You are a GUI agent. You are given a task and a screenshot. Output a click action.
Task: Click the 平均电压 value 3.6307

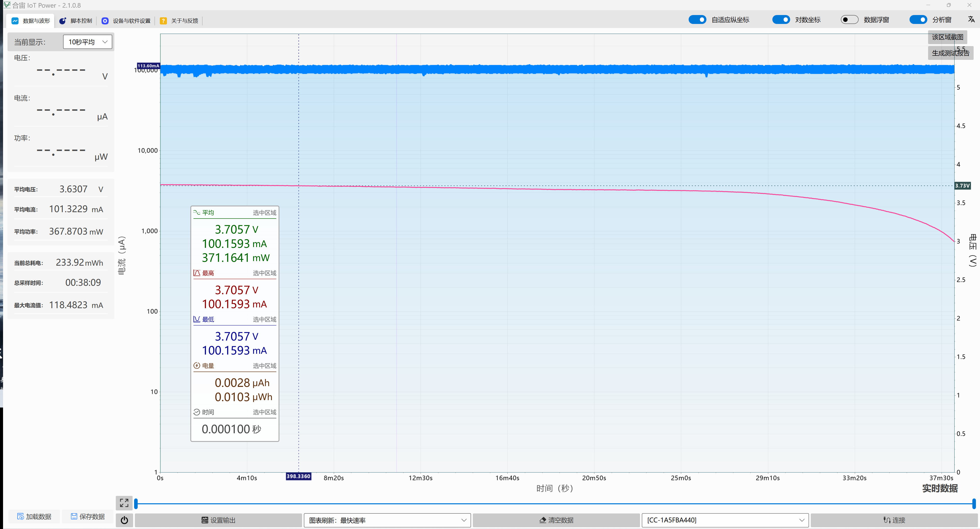point(74,189)
